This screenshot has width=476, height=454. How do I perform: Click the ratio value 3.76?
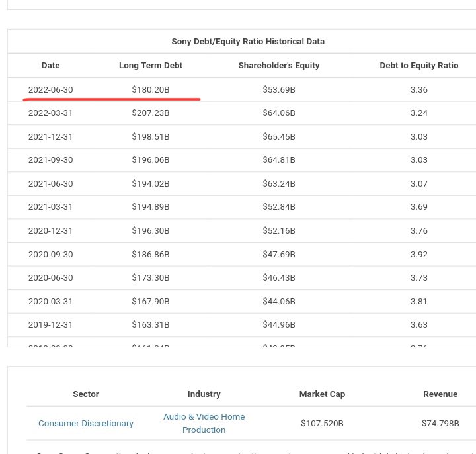pyautogui.click(x=419, y=231)
